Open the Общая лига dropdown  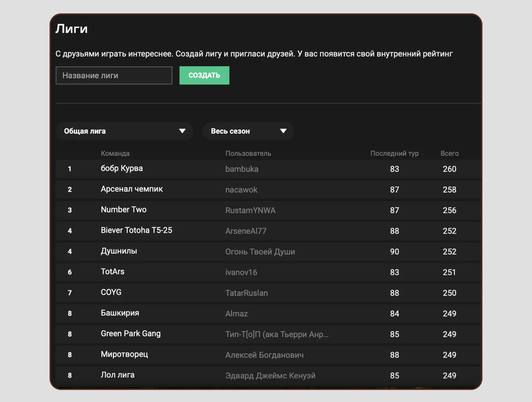pos(124,131)
